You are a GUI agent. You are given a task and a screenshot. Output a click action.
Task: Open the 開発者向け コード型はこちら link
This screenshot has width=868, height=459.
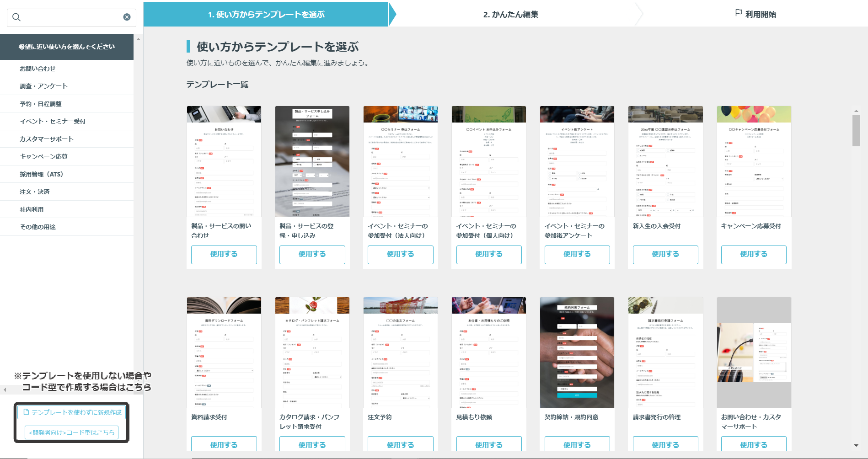(x=71, y=432)
